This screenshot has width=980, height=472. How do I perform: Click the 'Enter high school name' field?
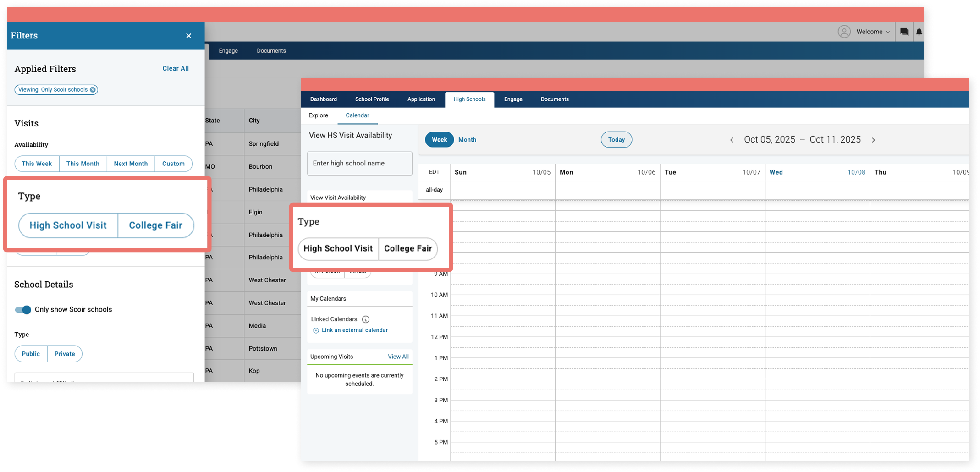359,163
